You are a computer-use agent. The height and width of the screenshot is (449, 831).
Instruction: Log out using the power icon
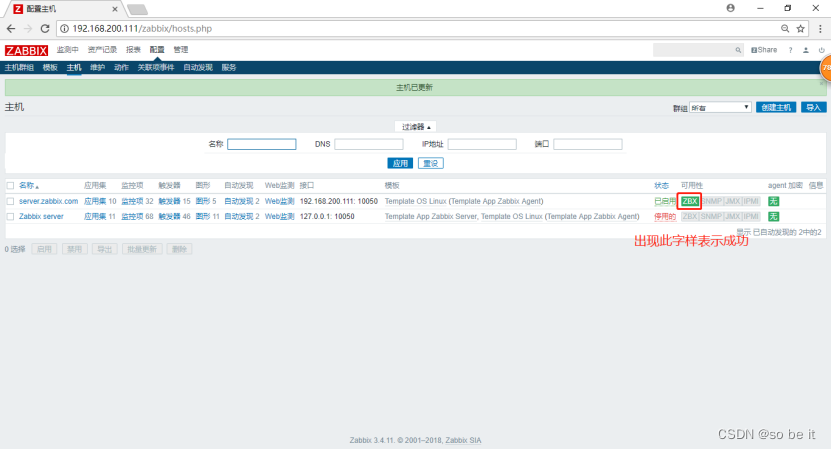tap(821, 50)
